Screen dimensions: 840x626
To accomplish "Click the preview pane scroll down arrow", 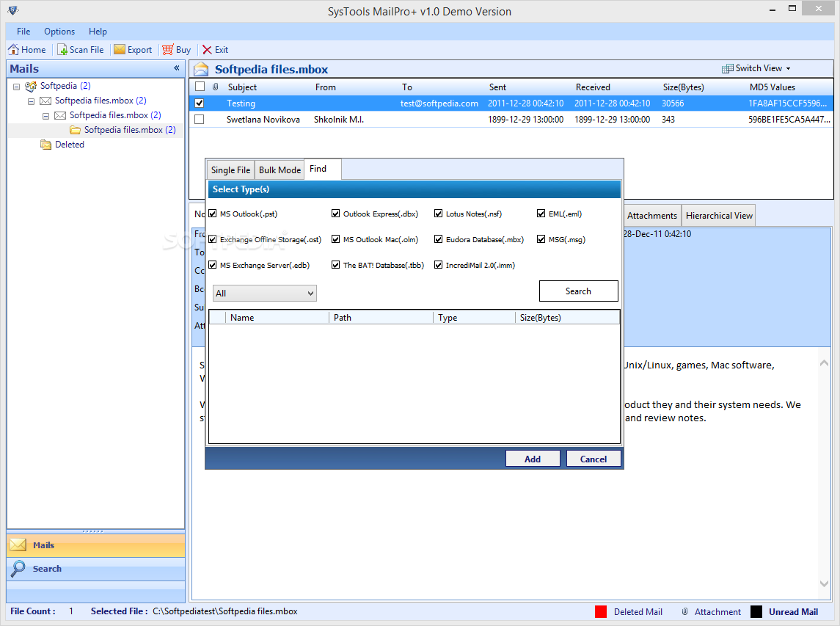I will click(x=824, y=583).
